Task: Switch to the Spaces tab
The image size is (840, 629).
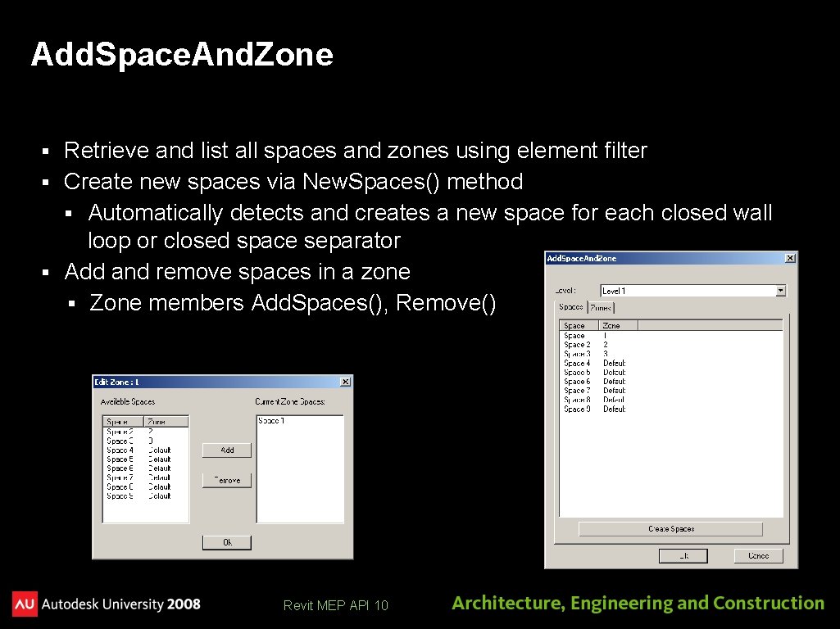Action: 570,307
